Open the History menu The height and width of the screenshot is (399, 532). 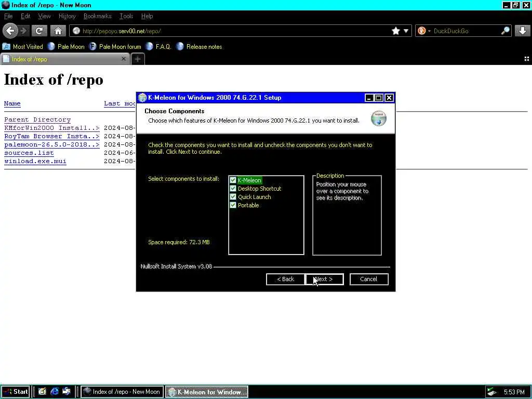[67, 16]
